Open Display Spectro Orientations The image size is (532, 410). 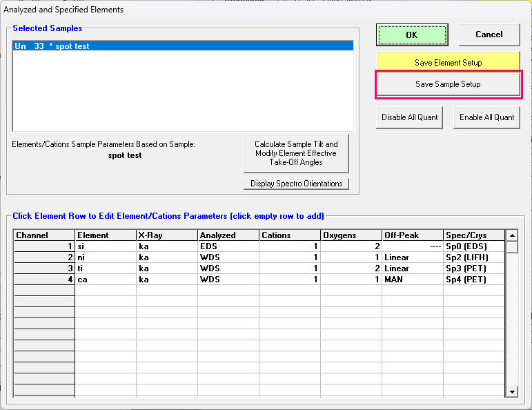[296, 184]
